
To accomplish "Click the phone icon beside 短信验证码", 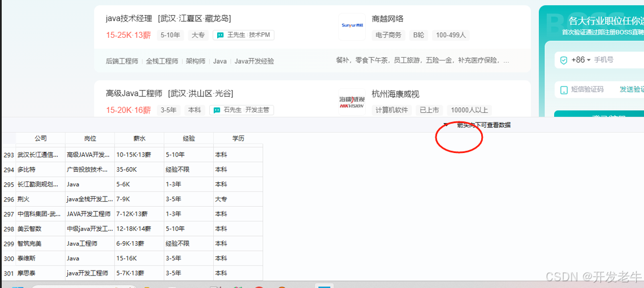I will pyautogui.click(x=564, y=90).
